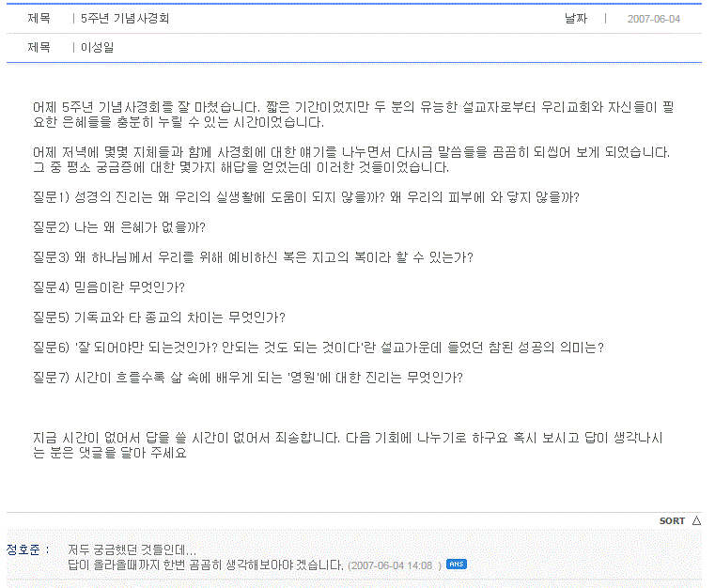The height and width of the screenshot is (588, 715).
Task: Click the 제목 label beside 이성일
Action: pos(39,47)
